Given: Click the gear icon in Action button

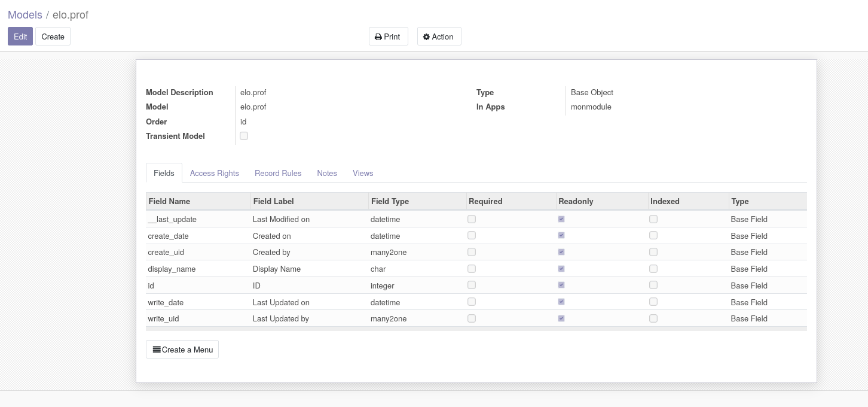Looking at the screenshot, I should tap(426, 37).
